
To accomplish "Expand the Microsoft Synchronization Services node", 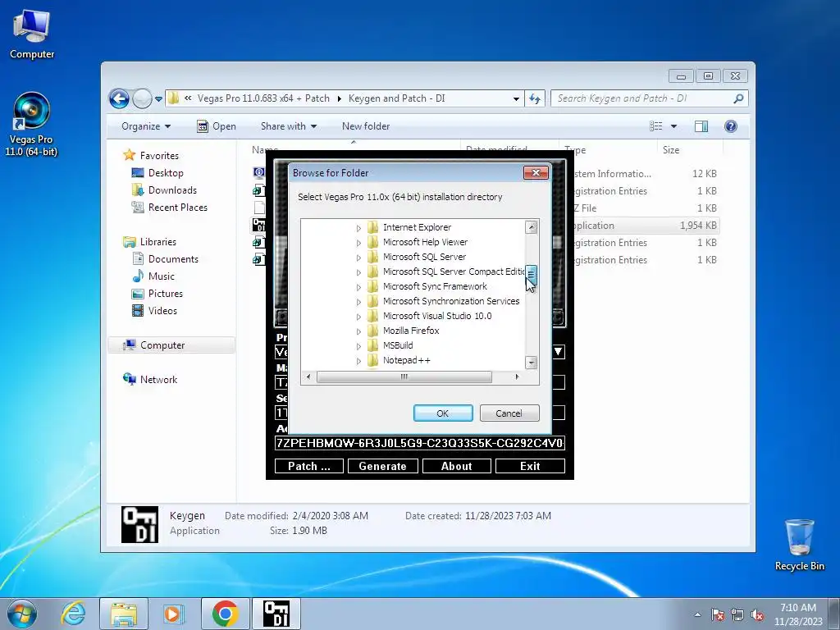I will click(358, 302).
